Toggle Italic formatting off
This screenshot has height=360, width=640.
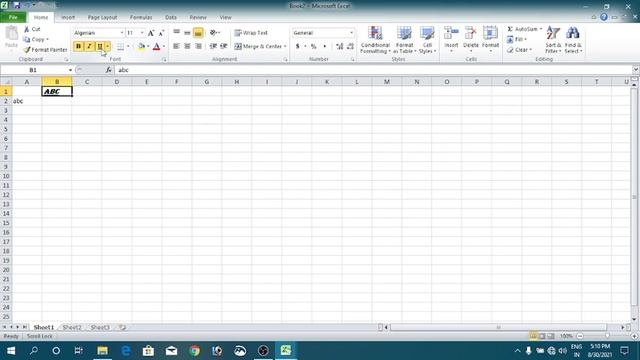[x=89, y=47]
